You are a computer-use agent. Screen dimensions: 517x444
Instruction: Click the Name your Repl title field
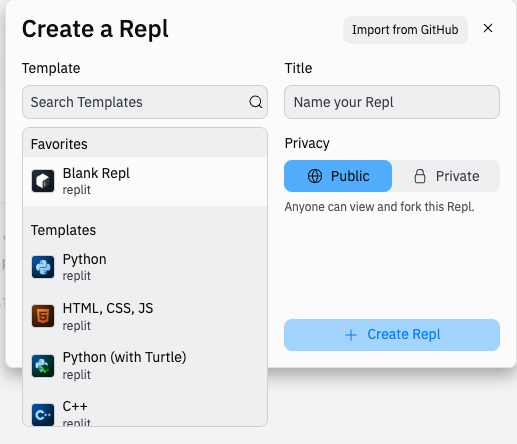(392, 102)
